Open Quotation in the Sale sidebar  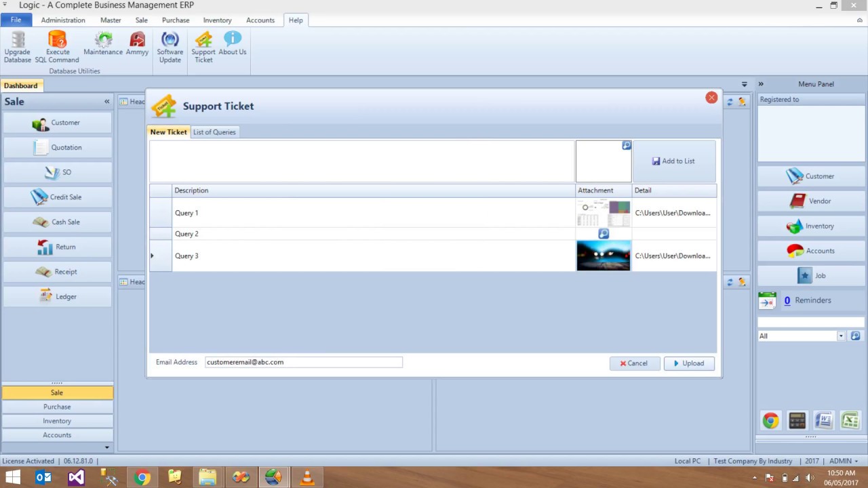[57, 147]
